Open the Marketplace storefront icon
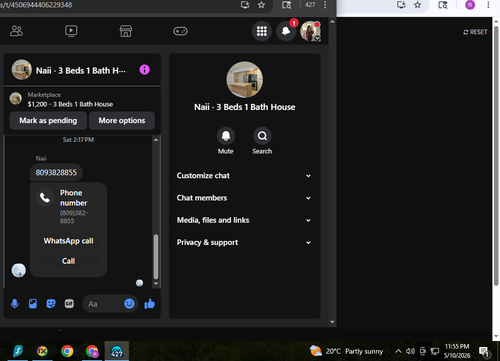The width and height of the screenshot is (500, 361). click(x=126, y=31)
